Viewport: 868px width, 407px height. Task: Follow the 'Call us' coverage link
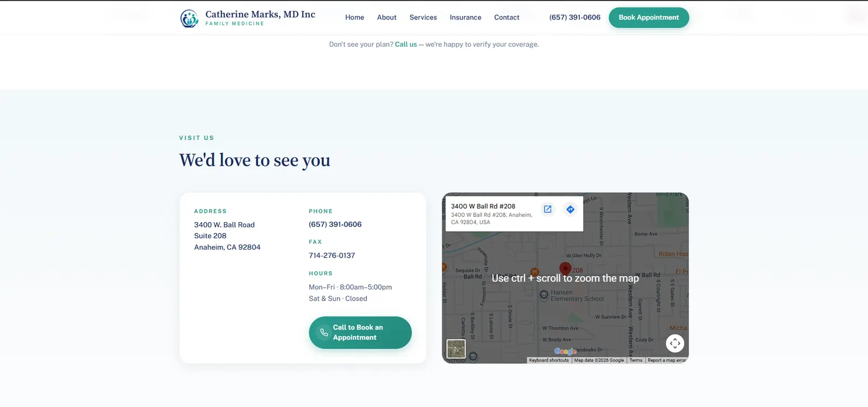[406, 44]
